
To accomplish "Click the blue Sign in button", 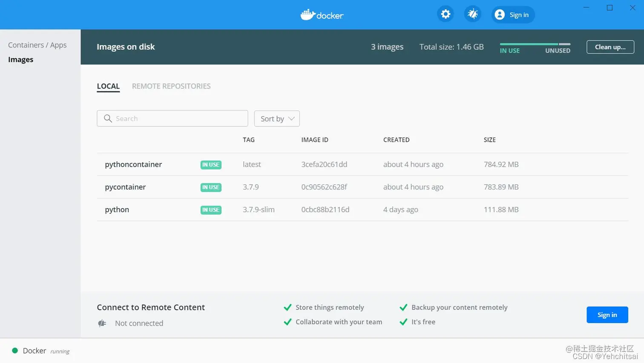I will coord(607,315).
